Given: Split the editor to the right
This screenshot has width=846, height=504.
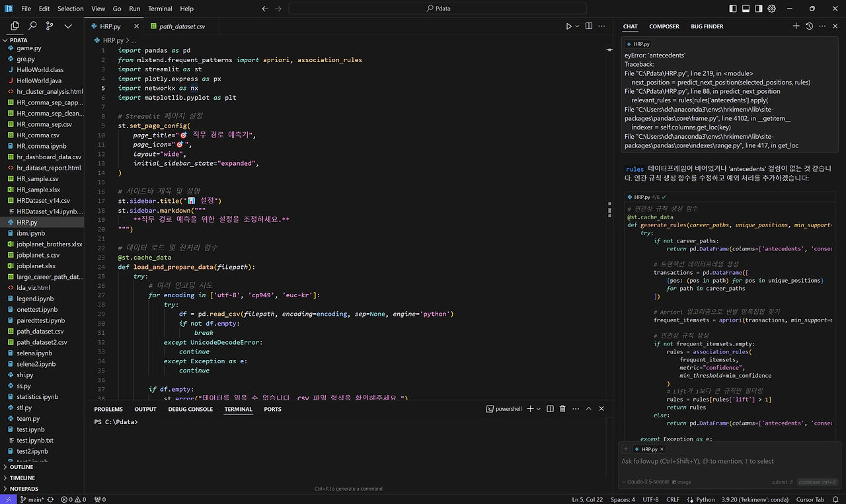Looking at the screenshot, I should click(x=589, y=26).
